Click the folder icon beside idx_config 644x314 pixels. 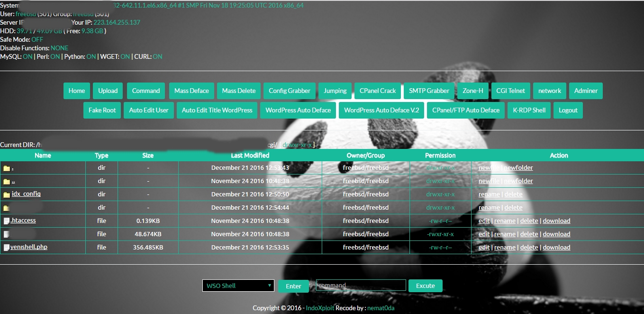pyautogui.click(x=6, y=194)
